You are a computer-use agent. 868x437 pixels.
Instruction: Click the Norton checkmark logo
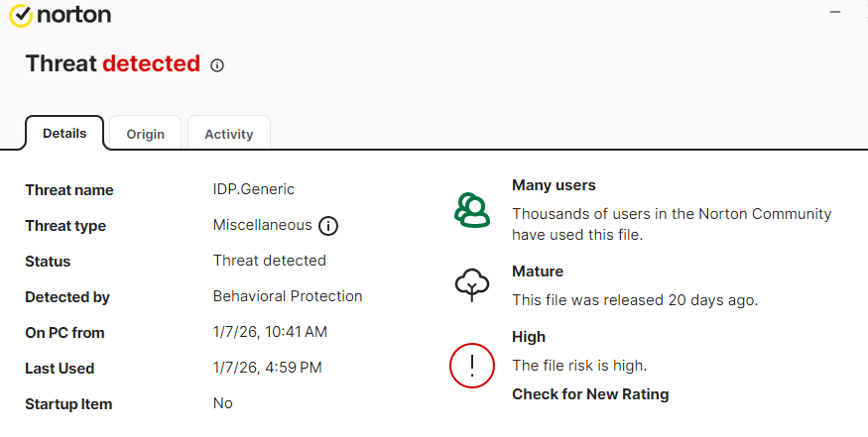coord(21,16)
